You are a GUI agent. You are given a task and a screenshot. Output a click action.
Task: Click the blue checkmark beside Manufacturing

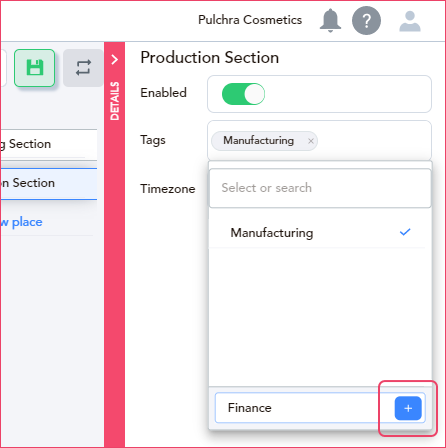pyautogui.click(x=405, y=232)
